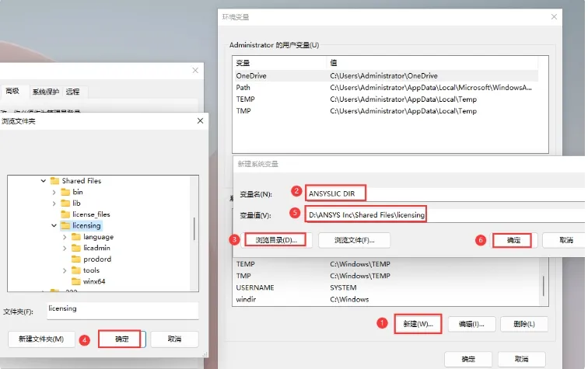Click 取消 at bottom of 环境变量 window

[x=521, y=359]
